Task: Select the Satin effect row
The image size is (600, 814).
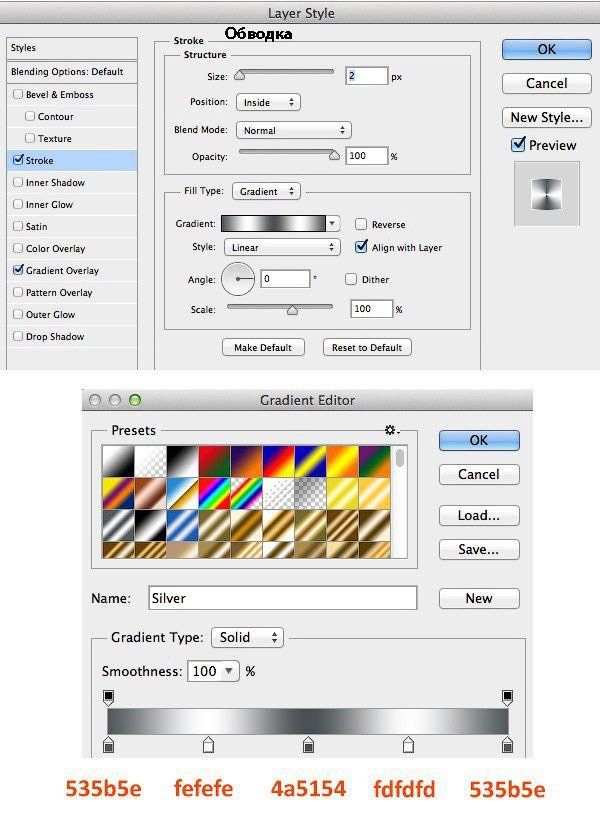Action: [x=72, y=226]
